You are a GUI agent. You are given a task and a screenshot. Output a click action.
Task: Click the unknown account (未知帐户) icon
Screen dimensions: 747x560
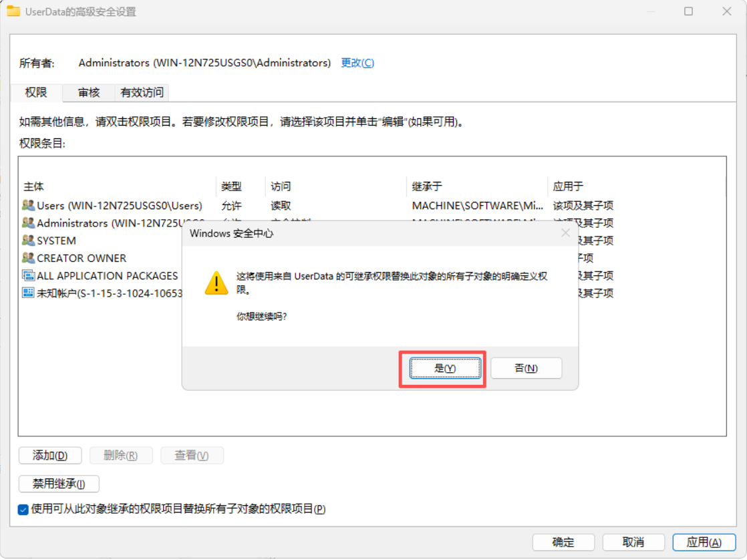coord(28,293)
